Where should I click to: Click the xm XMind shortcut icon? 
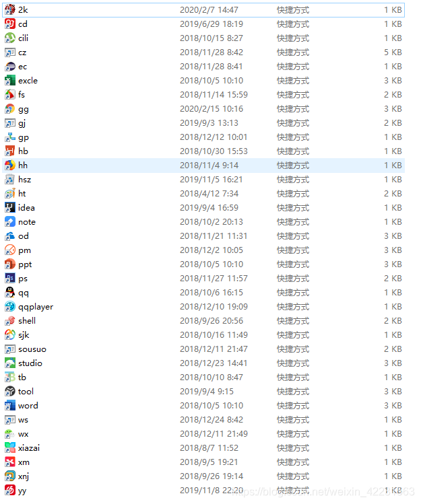tap(10, 462)
